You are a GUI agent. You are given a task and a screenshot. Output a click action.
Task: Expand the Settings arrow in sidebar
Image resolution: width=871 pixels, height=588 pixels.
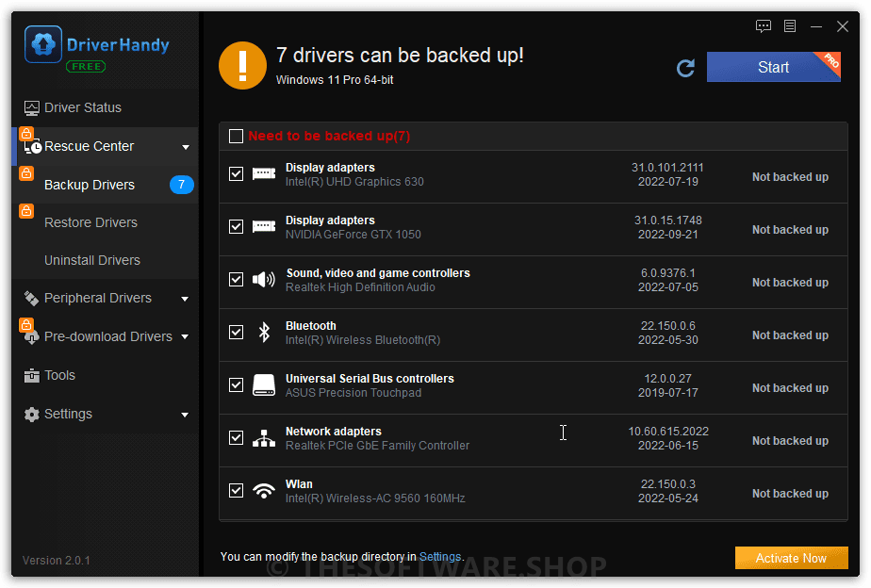coord(185,415)
